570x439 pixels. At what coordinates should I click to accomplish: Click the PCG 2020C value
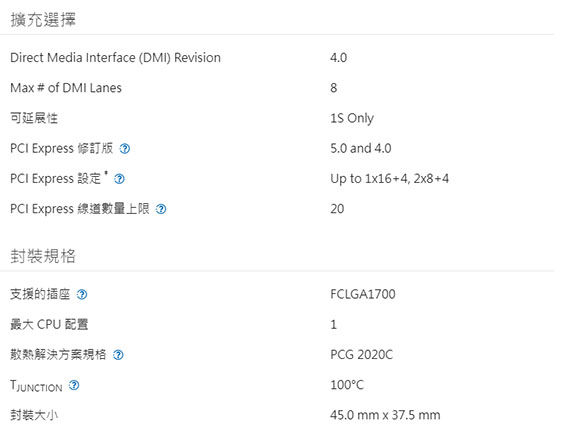click(361, 354)
